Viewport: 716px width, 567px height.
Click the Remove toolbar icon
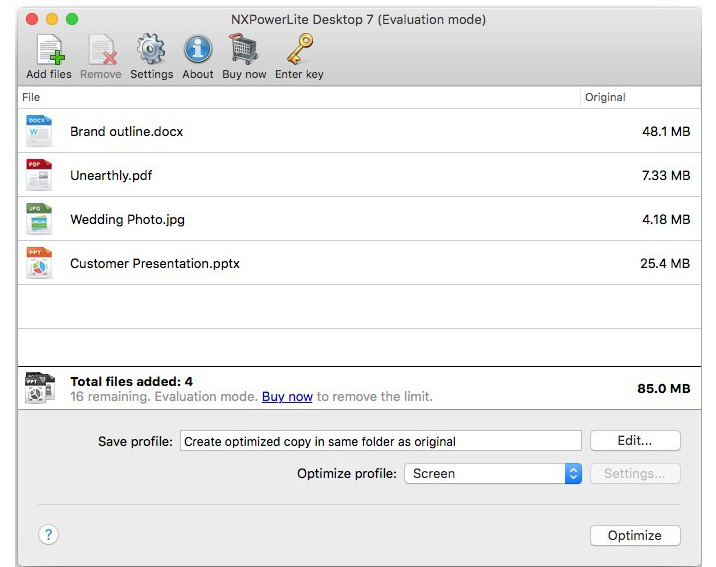pos(102,50)
